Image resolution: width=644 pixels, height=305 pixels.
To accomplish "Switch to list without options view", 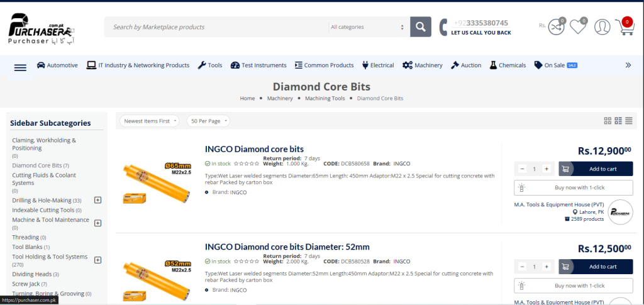I will [629, 121].
